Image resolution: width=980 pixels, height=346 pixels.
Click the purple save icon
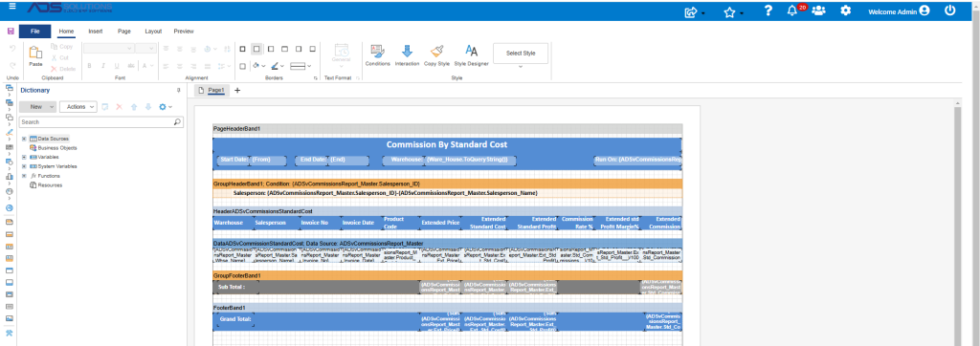[10, 32]
